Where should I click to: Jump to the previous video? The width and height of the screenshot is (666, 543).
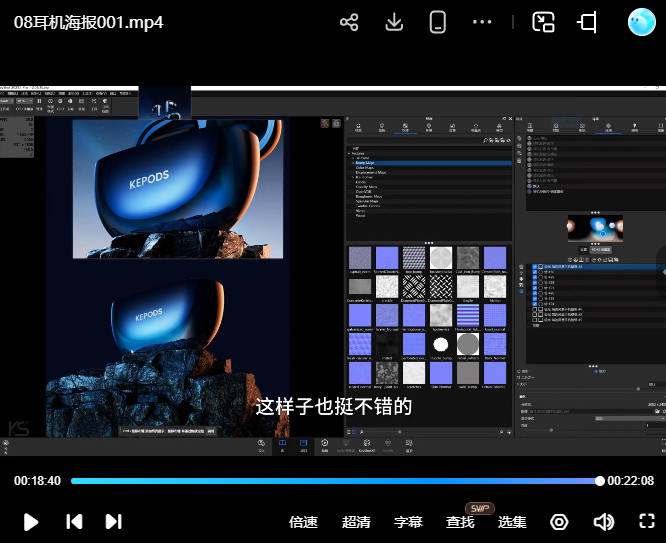coord(74,522)
